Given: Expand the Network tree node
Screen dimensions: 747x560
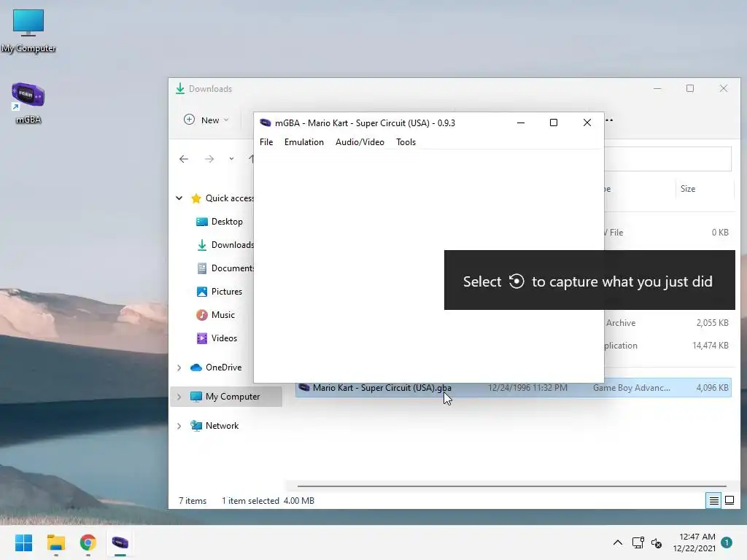Looking at the screenshot, I should [179, 426].
